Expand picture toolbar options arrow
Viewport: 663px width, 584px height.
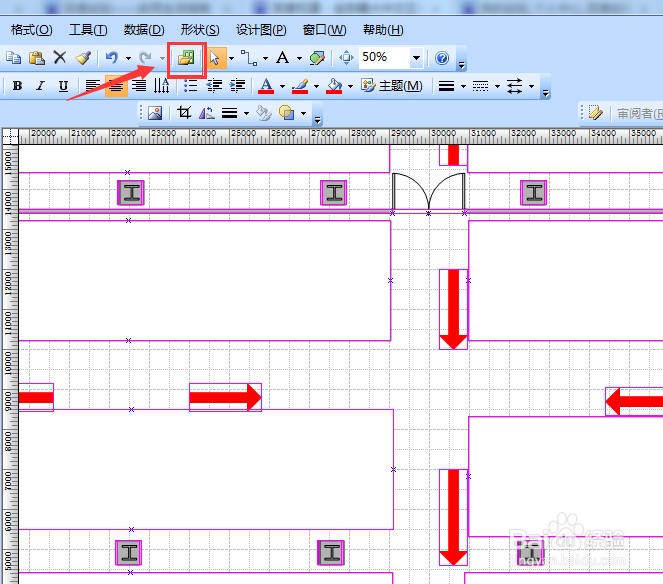click(x=318, y=121)
